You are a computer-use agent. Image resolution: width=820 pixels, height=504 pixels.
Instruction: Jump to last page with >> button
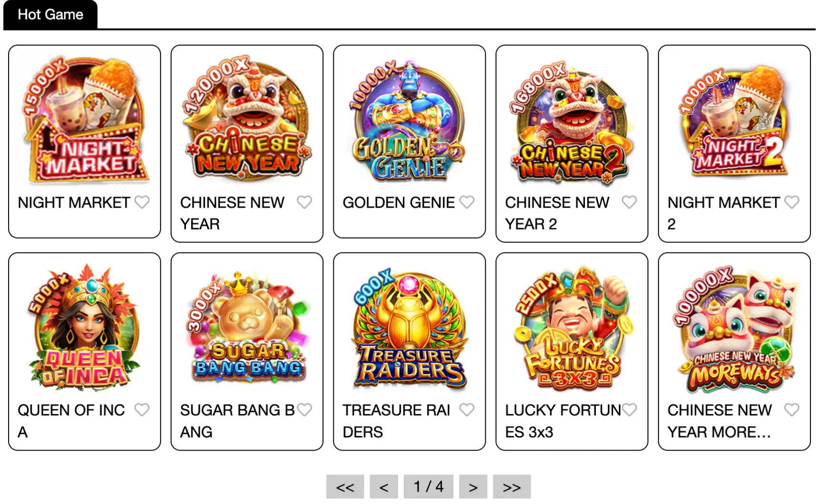pyautogui.click(x=512, y=487)
